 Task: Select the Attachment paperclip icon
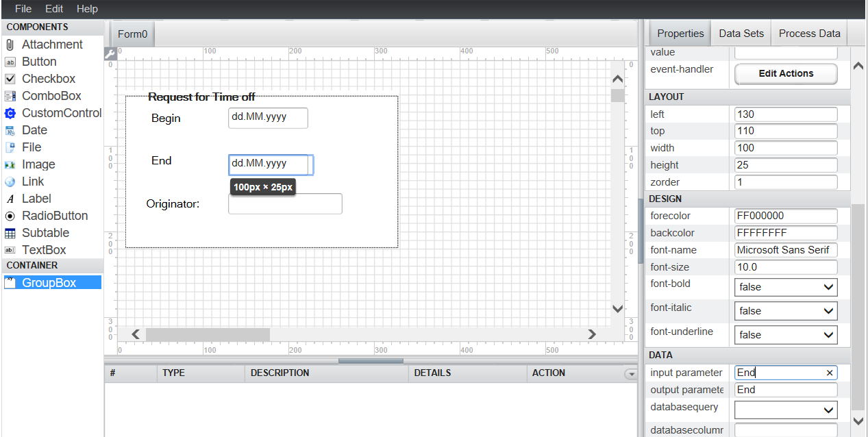10,45
